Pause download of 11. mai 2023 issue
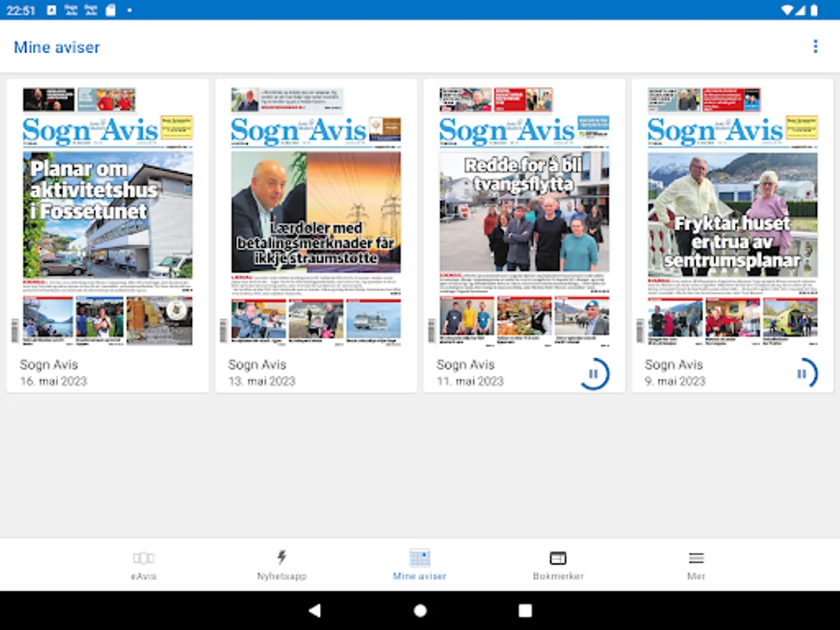Image resolution: width=840 pixels, height=630 pixels. coord(594,374)
